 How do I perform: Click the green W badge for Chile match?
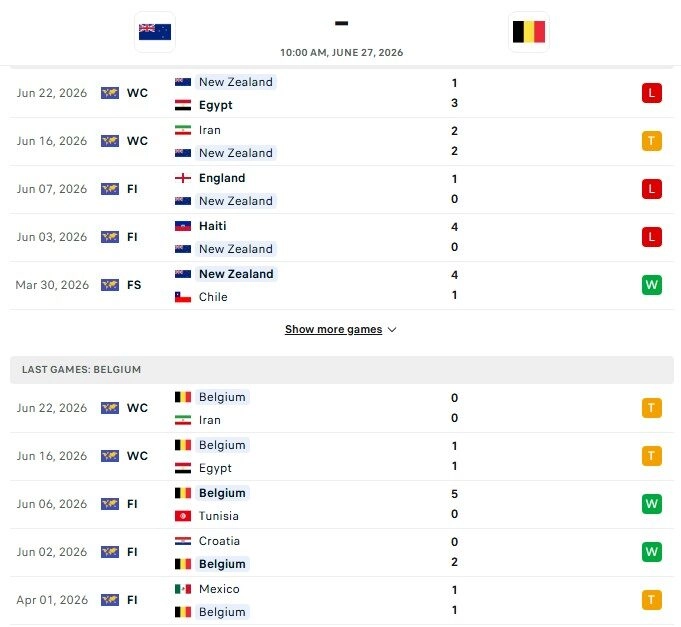651,285
